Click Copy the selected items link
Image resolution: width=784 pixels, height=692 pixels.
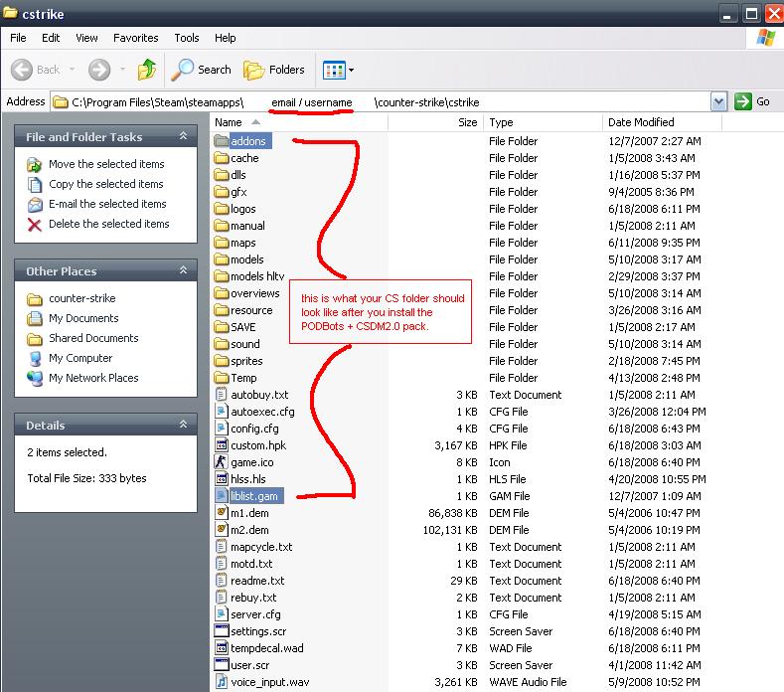pyautogui.click(x=106, y=184)
